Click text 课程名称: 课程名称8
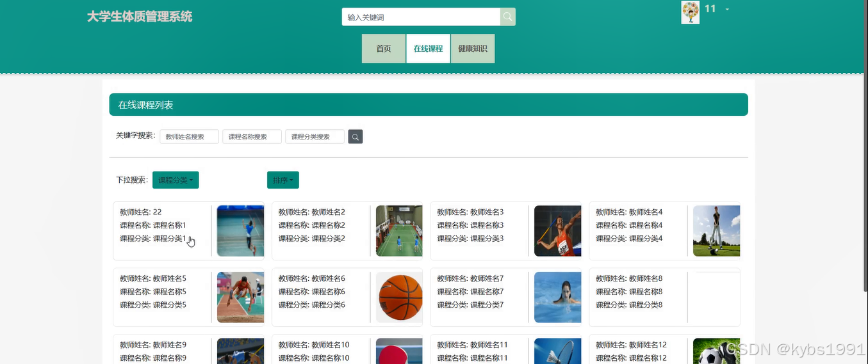 (630, 292)
